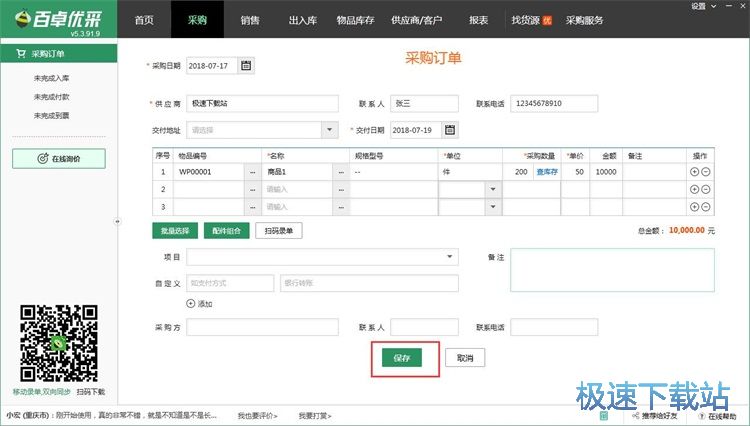Browse item names for row 2
The image size is (750, 426).
tap(341, 190)
